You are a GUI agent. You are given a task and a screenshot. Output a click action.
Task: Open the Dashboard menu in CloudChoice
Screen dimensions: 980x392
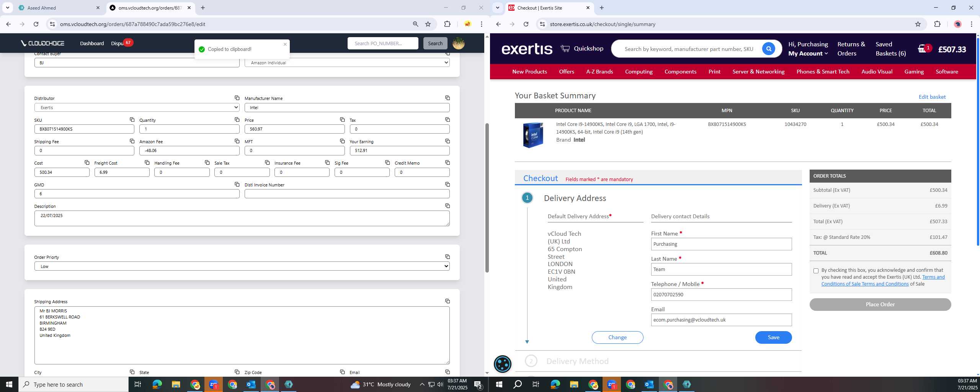[92, 43]
